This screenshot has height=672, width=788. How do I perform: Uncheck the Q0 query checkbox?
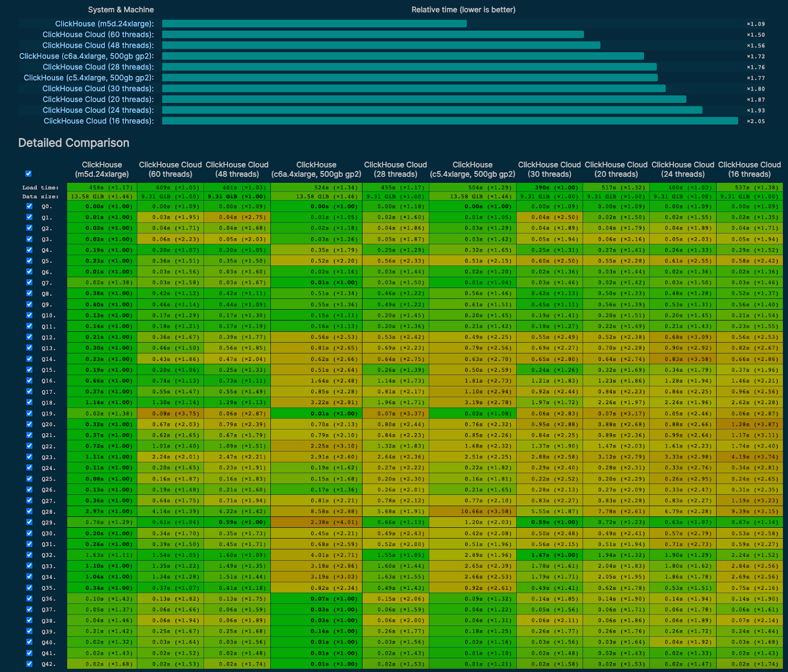coord(29,206)
